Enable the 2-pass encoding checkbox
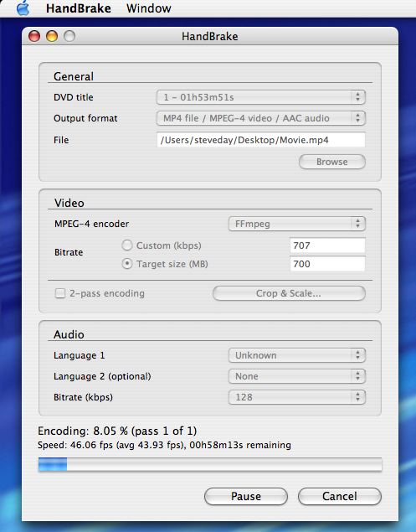416x532 pixels. click(x=60, y=293)
